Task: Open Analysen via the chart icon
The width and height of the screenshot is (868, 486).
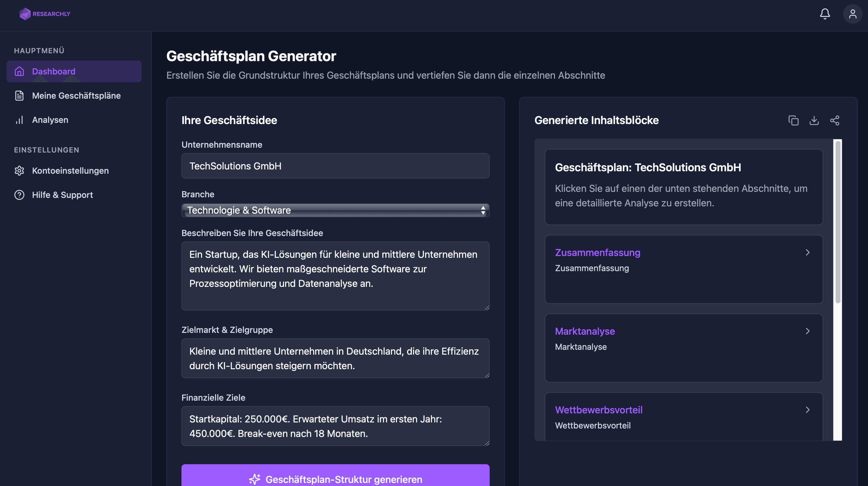Action: (19, 120)
